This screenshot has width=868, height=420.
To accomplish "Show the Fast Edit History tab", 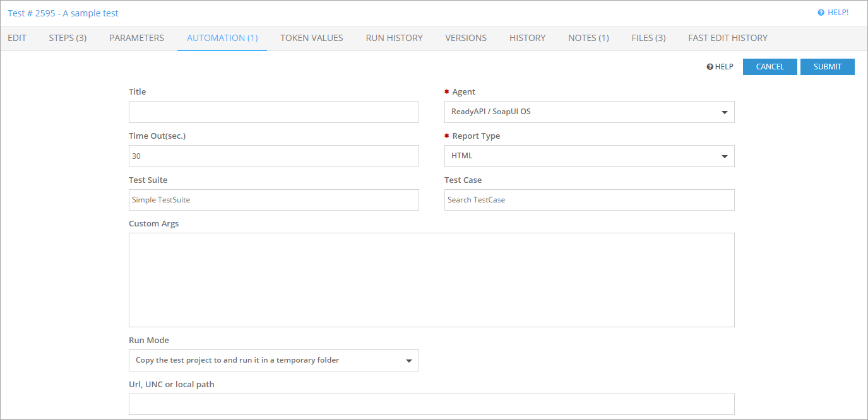I will click(x=728, y=38).
